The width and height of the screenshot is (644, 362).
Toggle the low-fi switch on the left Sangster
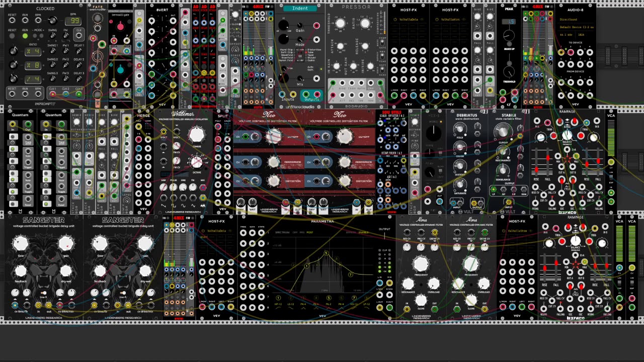coord(43,293)
